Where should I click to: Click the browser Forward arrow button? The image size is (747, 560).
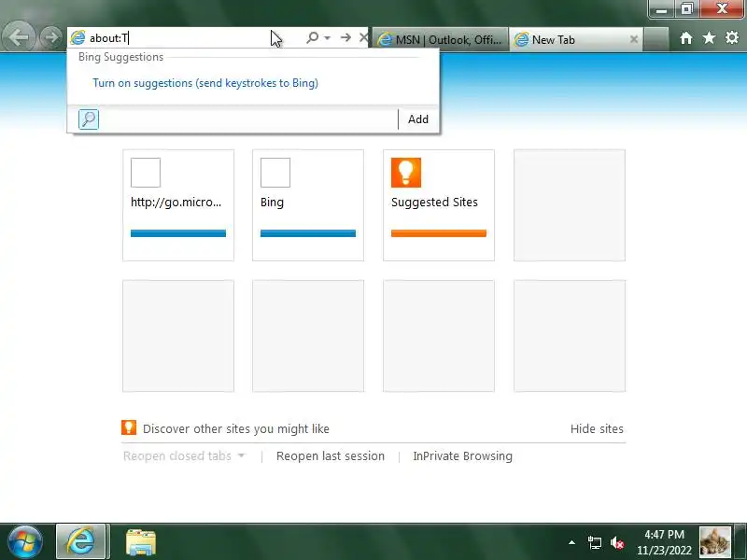pos(50,37)
